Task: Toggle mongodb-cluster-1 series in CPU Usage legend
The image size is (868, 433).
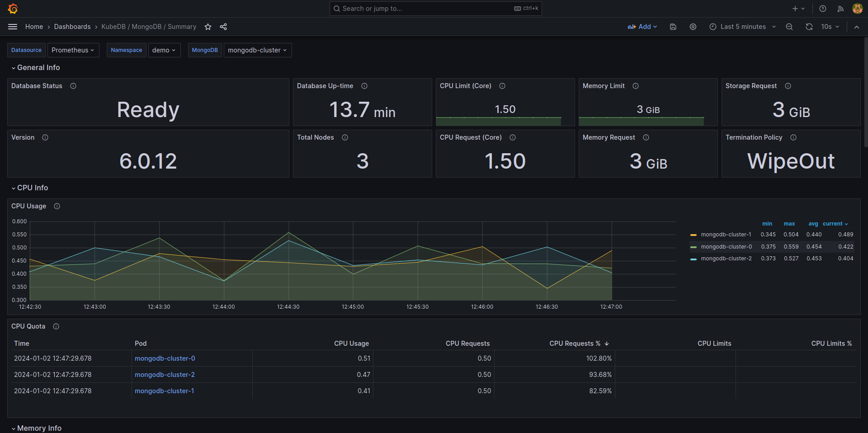Action: tap(726, 234)
